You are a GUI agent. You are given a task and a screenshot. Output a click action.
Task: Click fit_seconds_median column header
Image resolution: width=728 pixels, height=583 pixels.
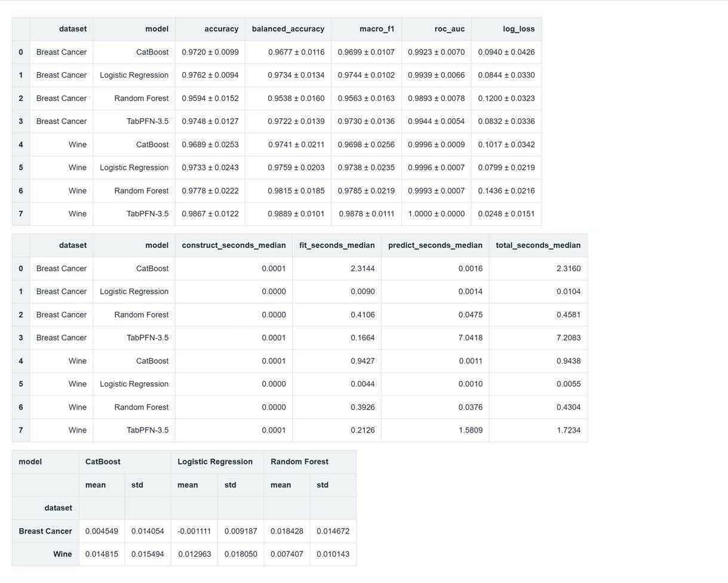pos(337,245)
